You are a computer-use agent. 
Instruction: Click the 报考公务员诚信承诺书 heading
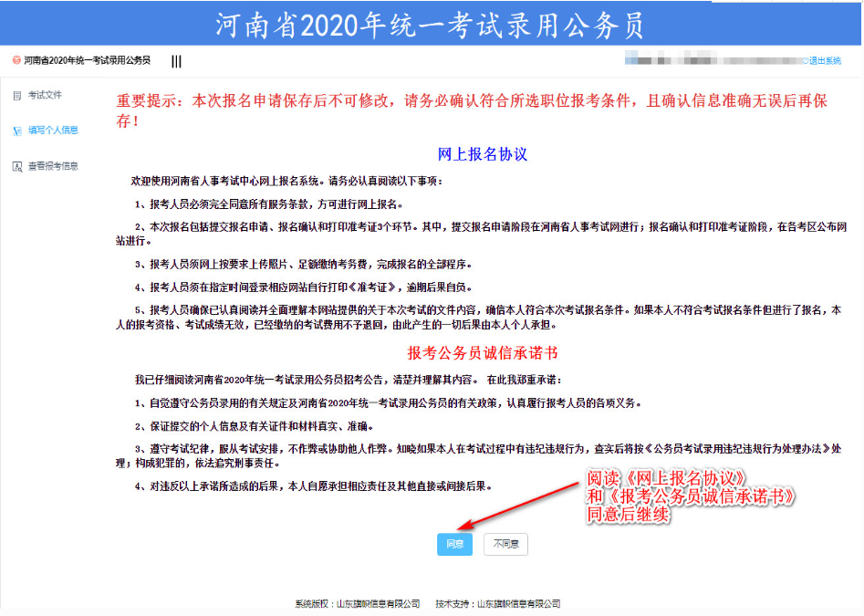click(482, 353)
